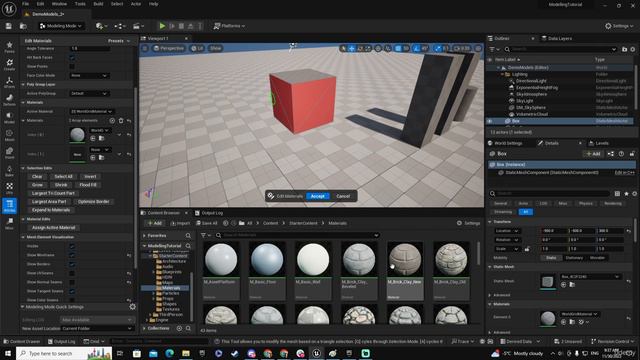The width and height of the screenshot is (640, 360).
Task: Open viewport options hamburger menu
Action: pyautogui.click(x=145, y=48)
